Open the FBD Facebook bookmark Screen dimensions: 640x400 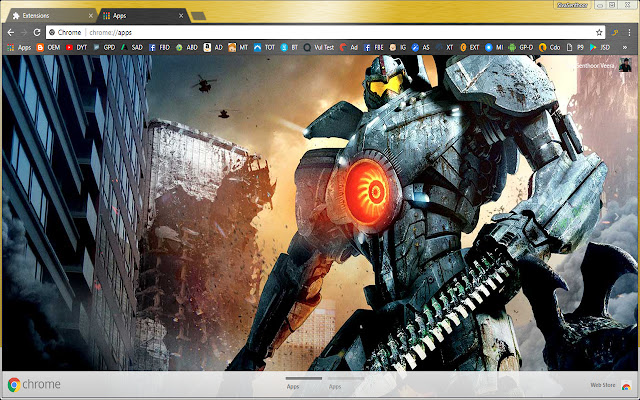coord(159,47)
